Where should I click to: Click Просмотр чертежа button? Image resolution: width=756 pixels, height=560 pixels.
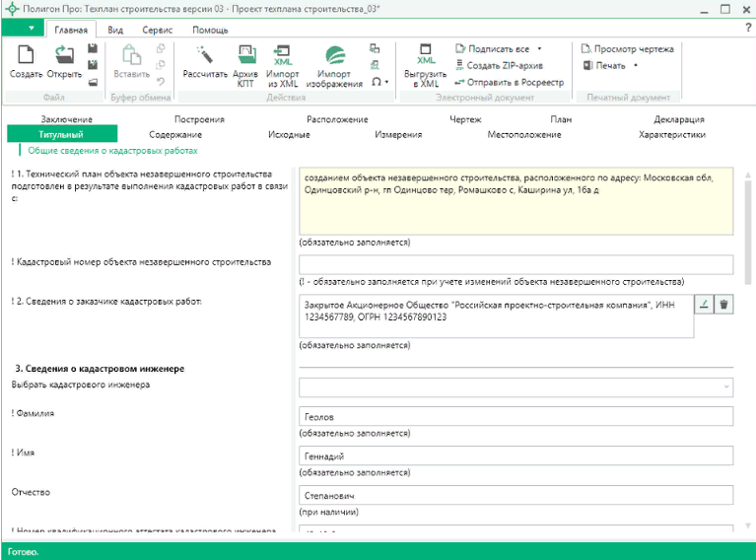click(627, 48)
